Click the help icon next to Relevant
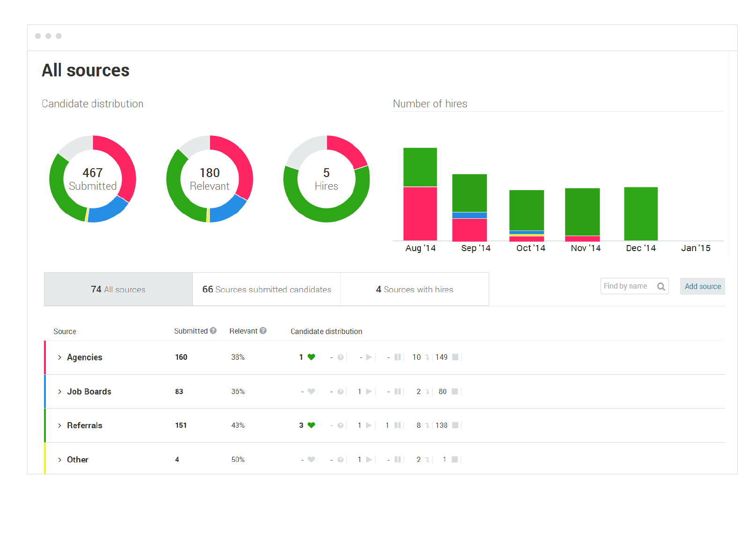 click(263, 331)
